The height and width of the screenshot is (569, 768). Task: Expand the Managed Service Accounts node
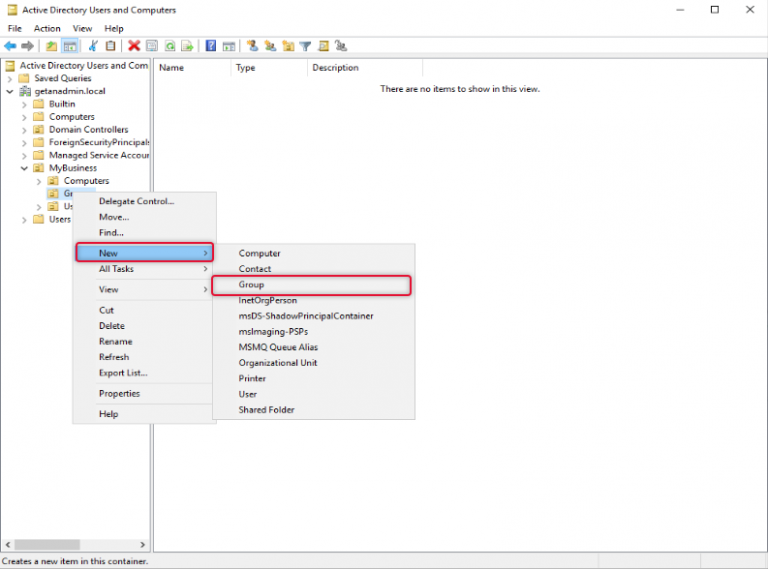pyautogui.click(x=24, y=156)
